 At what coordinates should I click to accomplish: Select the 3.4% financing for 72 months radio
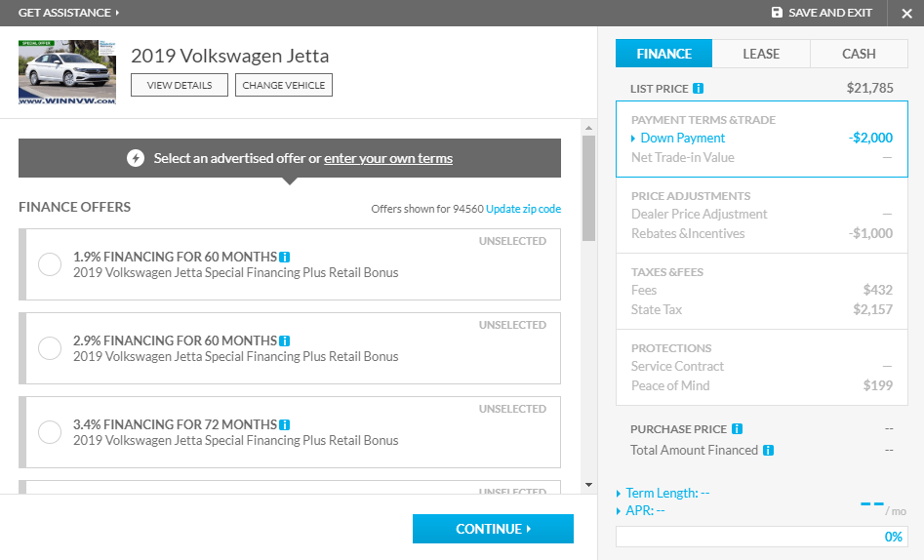click(50, 431)
